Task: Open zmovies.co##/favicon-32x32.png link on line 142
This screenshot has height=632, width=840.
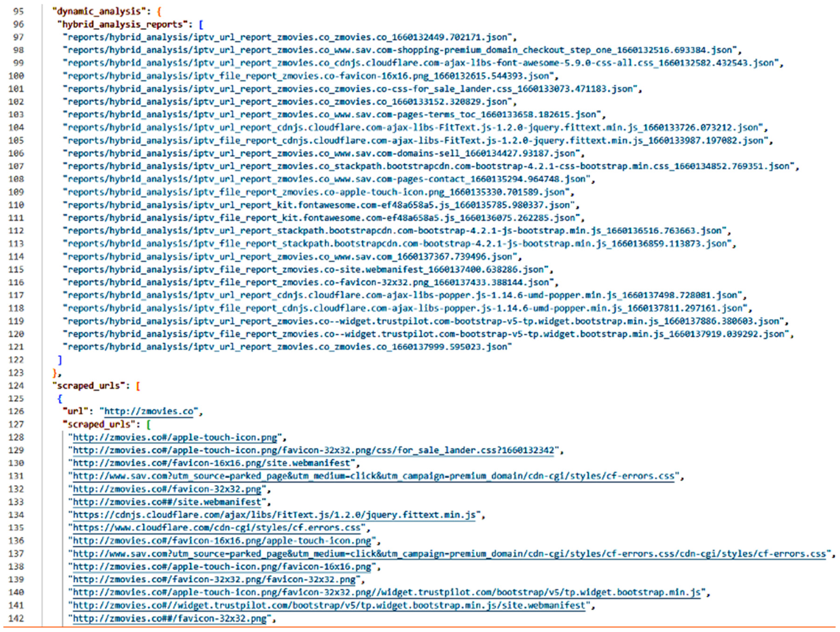Action: point(169,618)
